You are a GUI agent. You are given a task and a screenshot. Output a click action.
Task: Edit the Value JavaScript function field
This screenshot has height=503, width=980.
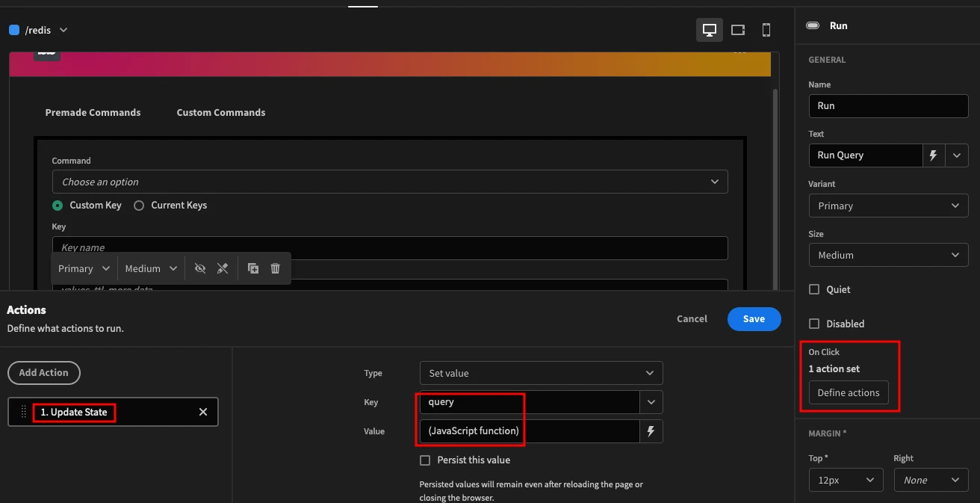pyautogui.click(x=530, y=431)
